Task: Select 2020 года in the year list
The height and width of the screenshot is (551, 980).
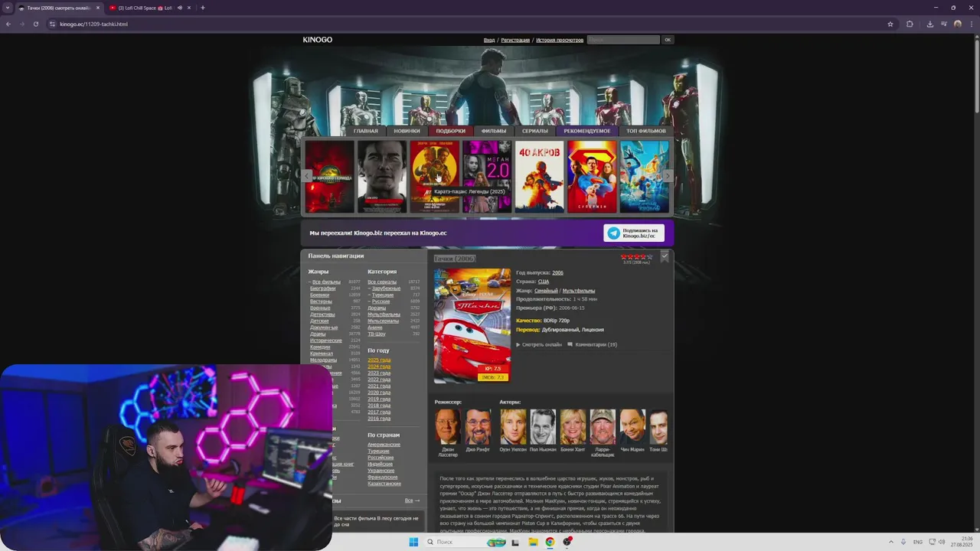Action: (379, 393)
